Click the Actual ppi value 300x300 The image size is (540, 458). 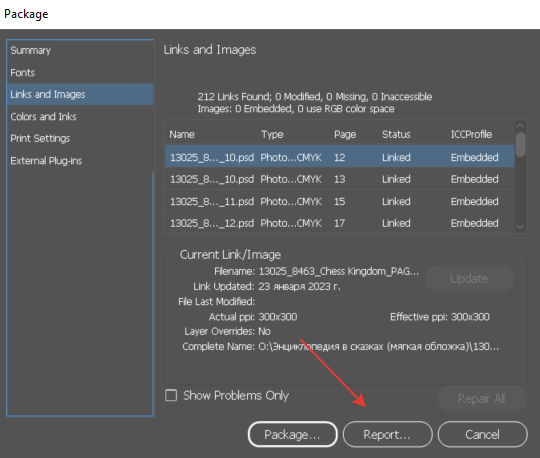pyautogui.click(x=278, y=317)
